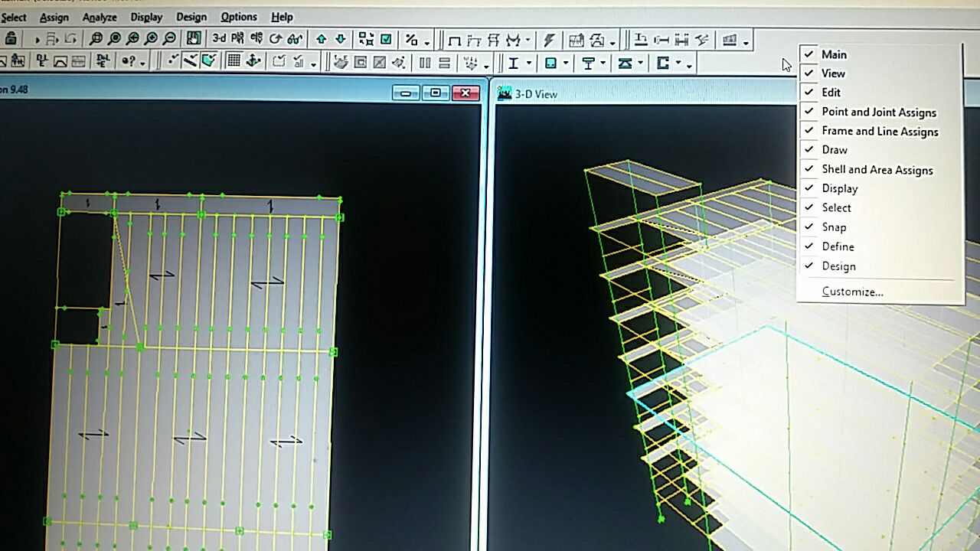Image resolution: width=980 pixels, height=551 pixels.
Task: Click the snap to grid icon
Action: coord(234,60)
